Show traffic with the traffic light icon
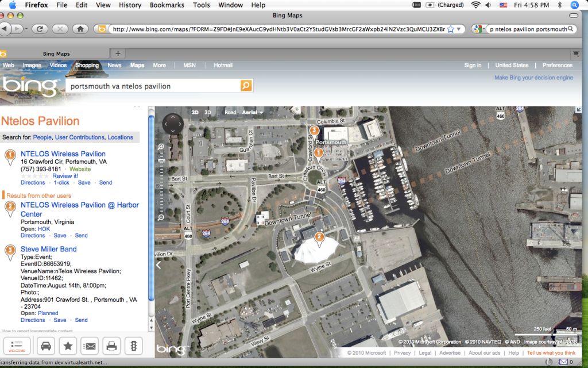This screenshot has height=368, width=588. click(133, 346)
